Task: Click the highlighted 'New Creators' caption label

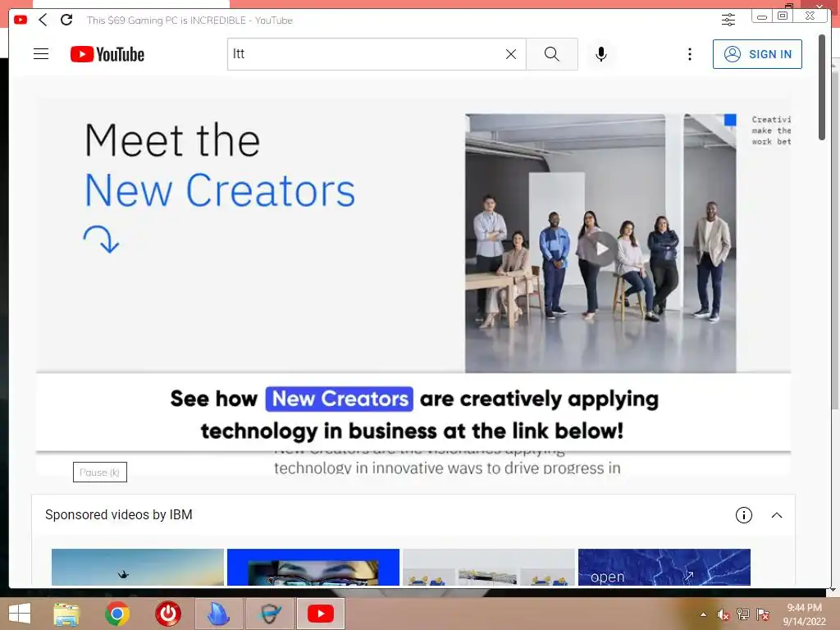Action: [339, 399]
